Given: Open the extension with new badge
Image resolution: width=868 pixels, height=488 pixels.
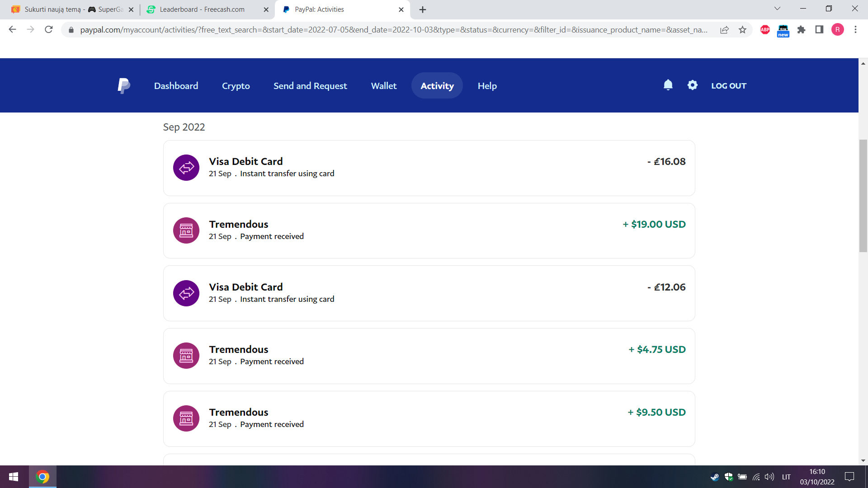Looking at the screenshot, I should 783,31.
